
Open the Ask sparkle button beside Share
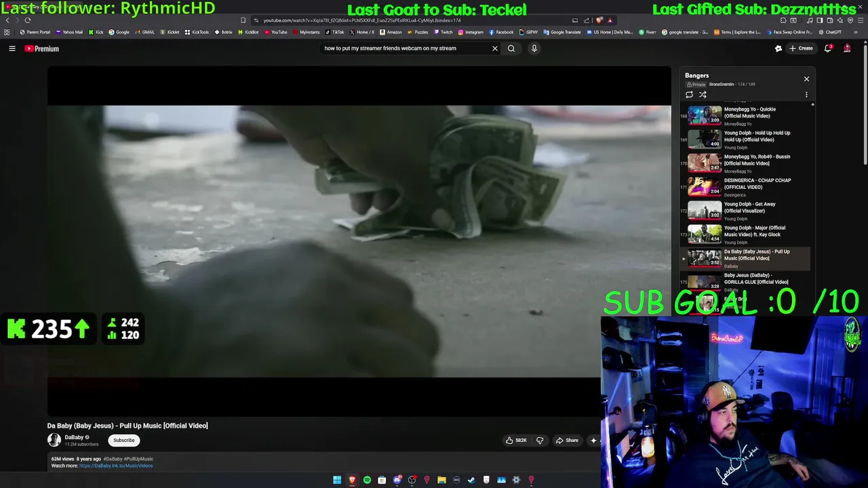593,441
